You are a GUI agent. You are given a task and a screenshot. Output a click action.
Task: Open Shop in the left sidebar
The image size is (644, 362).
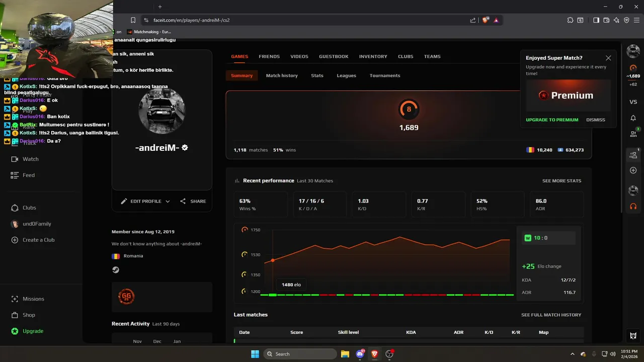tap(23, 315)
